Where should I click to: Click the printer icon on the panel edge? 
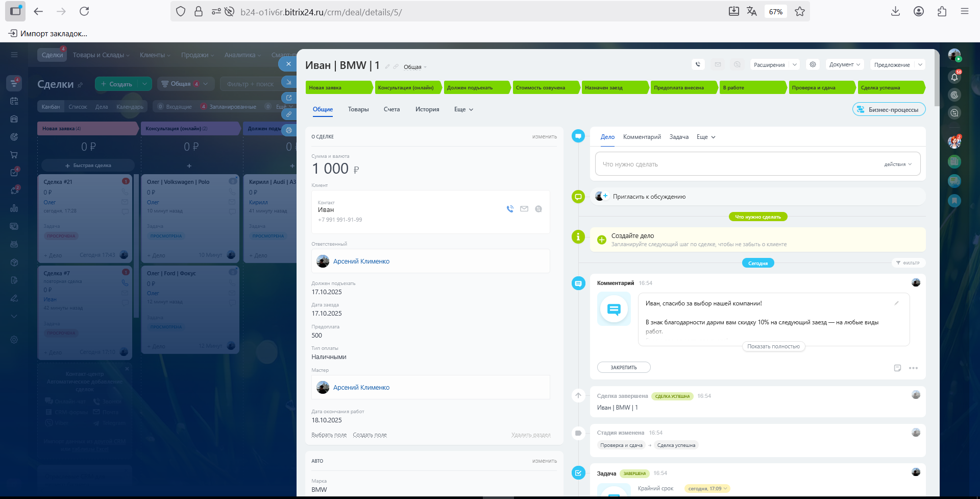coord(289,130)
